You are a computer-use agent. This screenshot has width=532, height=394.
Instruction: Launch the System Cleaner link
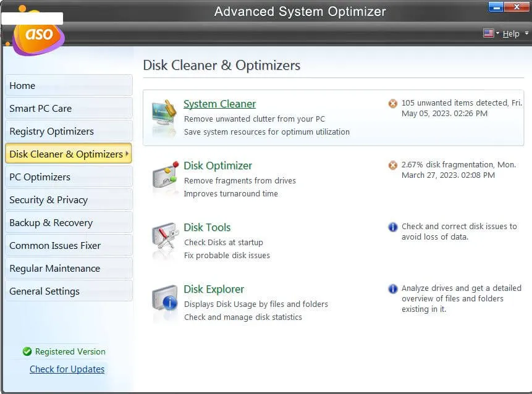[219, 104]
